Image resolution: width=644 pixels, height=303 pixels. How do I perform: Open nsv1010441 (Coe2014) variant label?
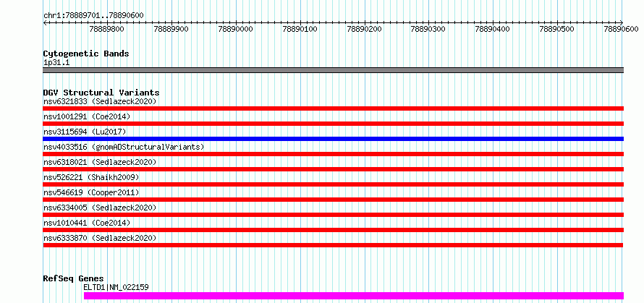87,223
